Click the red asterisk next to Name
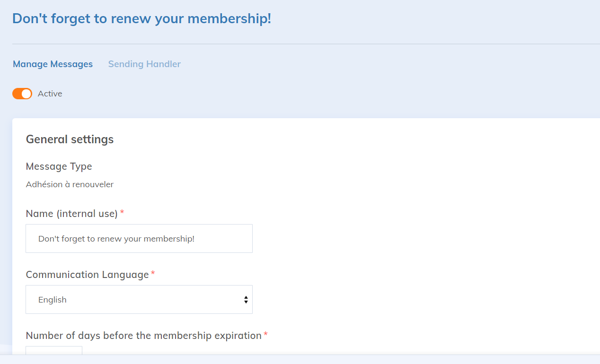This screenshot has width=600, height=364. (x=122, y=213)
